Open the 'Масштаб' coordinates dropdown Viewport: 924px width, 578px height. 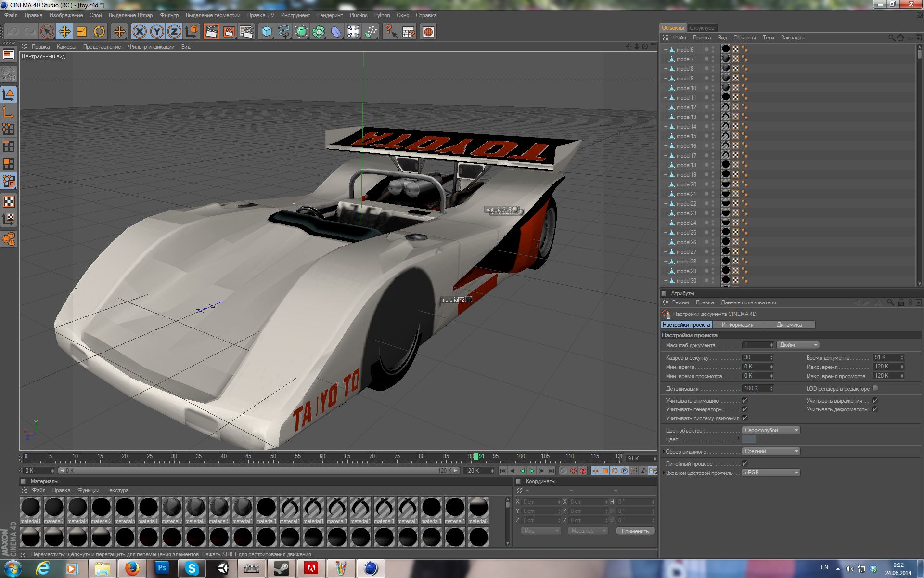click(x=588, y=531)
